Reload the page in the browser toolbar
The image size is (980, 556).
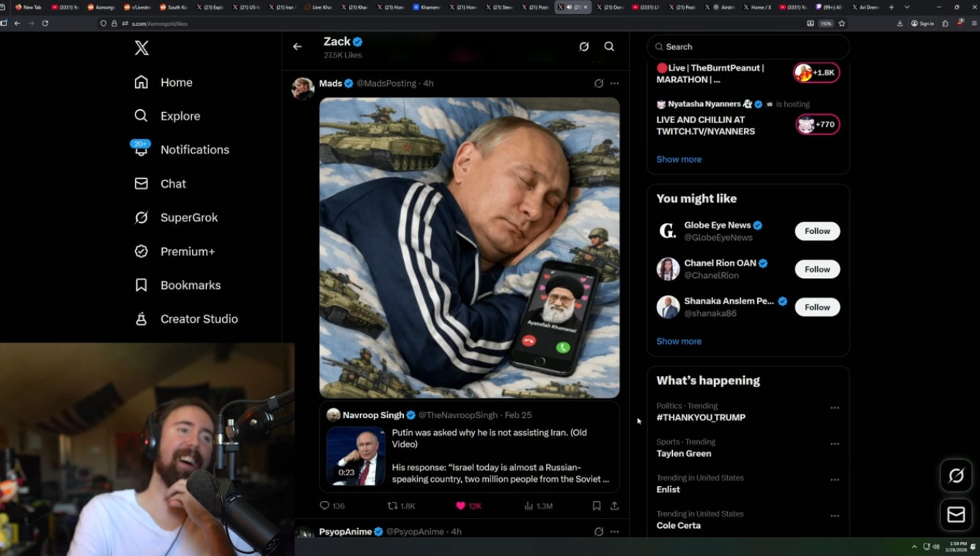click(x=45, y=23)
